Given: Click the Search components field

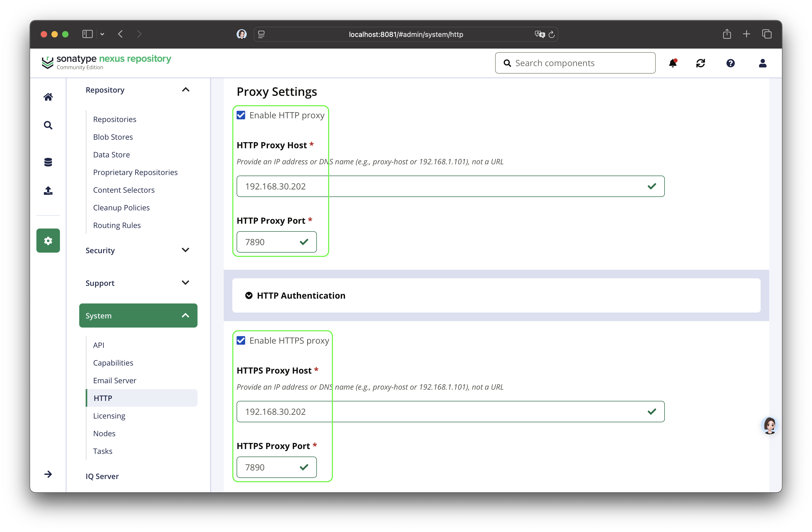Looking at the screenshot, I should (575, 63).
